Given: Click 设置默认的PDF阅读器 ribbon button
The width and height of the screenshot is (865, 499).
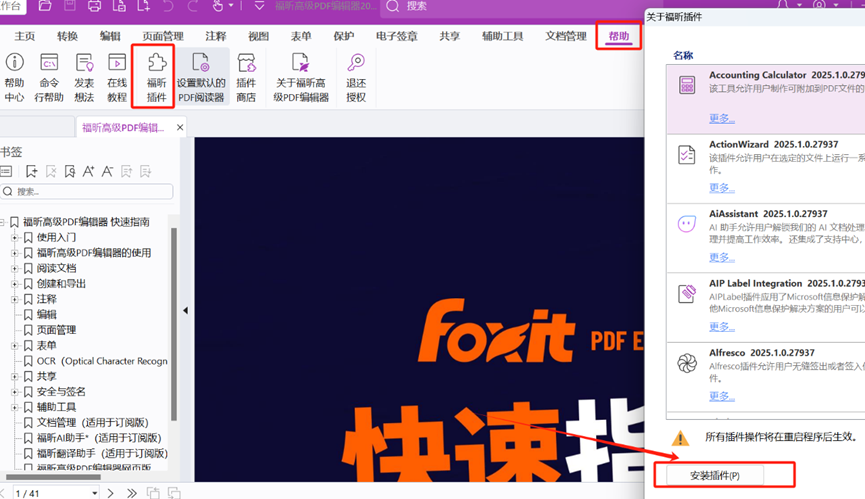Looking at the screenshot, I should pyautogui.click(x=201, y=77).
